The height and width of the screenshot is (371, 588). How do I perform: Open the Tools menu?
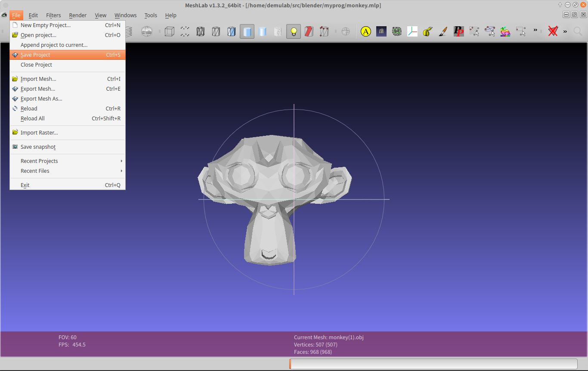pos(151,15)
